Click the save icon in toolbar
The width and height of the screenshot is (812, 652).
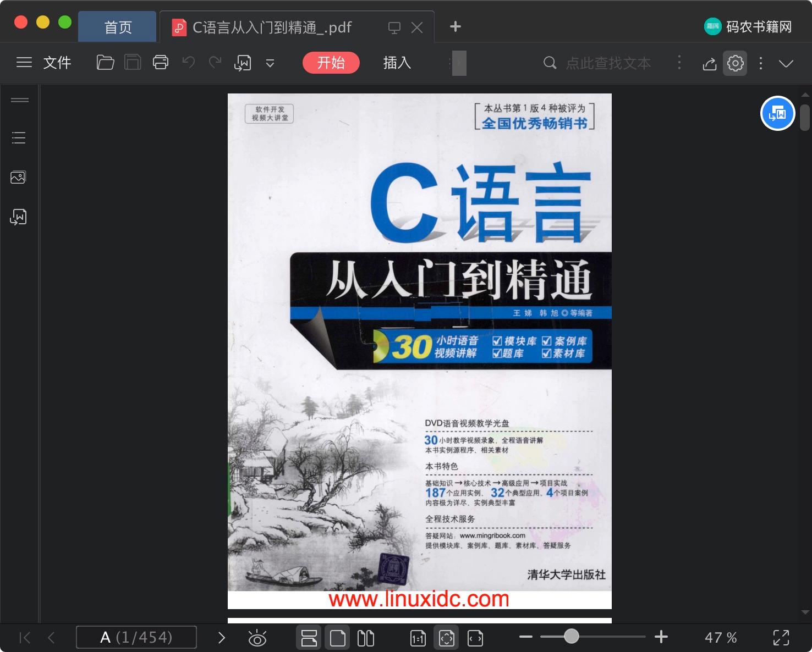coord(133,63)
